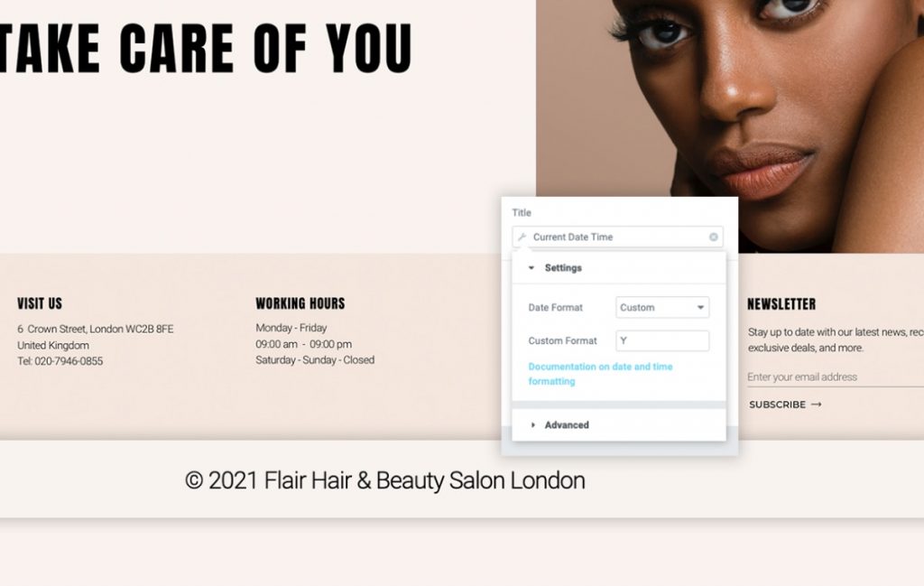
Task: Expand the Advanced section
Action: click(x=532, y=425)
